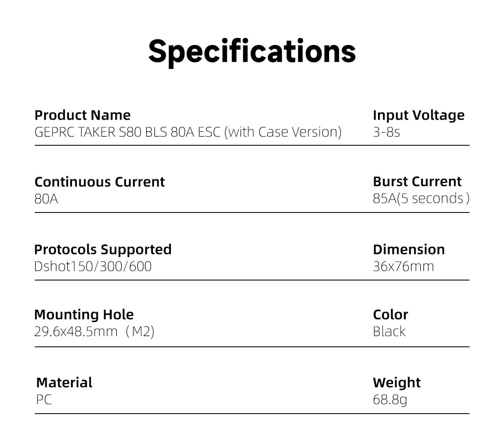
Task: Select the 3-8s voltage value
Action: [386, 132]
